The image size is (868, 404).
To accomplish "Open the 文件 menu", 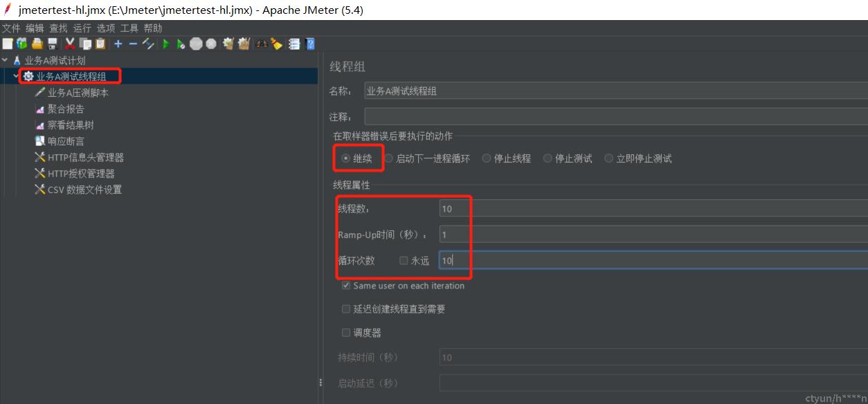I will click(x=11, y=28).
